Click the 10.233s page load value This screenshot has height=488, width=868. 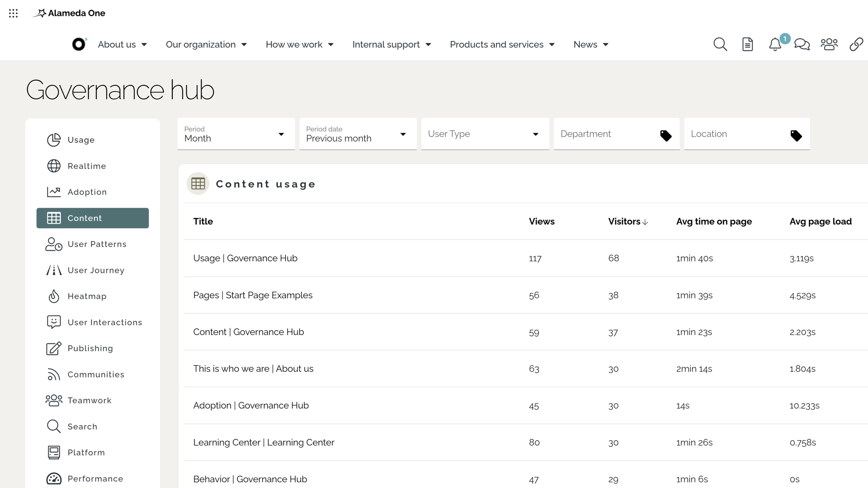(x=804, y=405)
